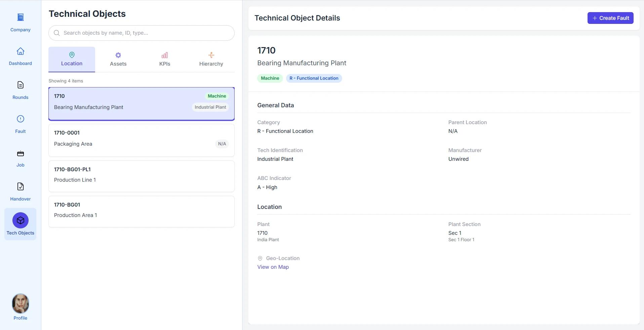Open Rounds from the sidebar
The width and height of the screenshot is (644, 330).
pos(21,85)
